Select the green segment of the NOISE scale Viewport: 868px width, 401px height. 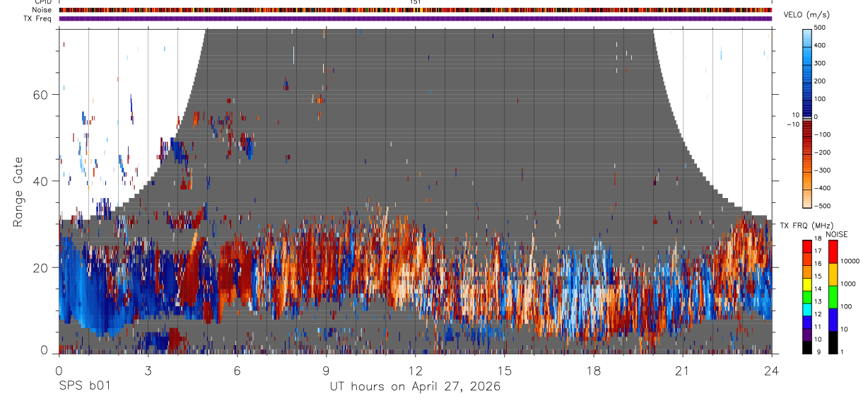[x=833, y=297]
